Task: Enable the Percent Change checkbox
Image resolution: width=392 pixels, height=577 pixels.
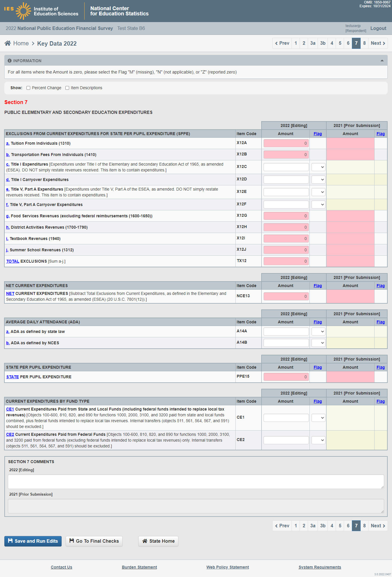Action: pyautogui.click(x=28, y=88)
